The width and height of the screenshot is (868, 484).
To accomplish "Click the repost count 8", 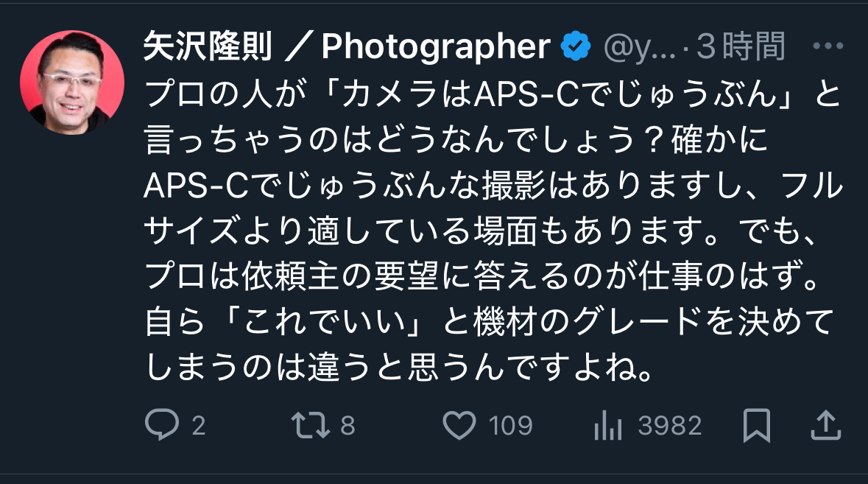I will [347, 426].
